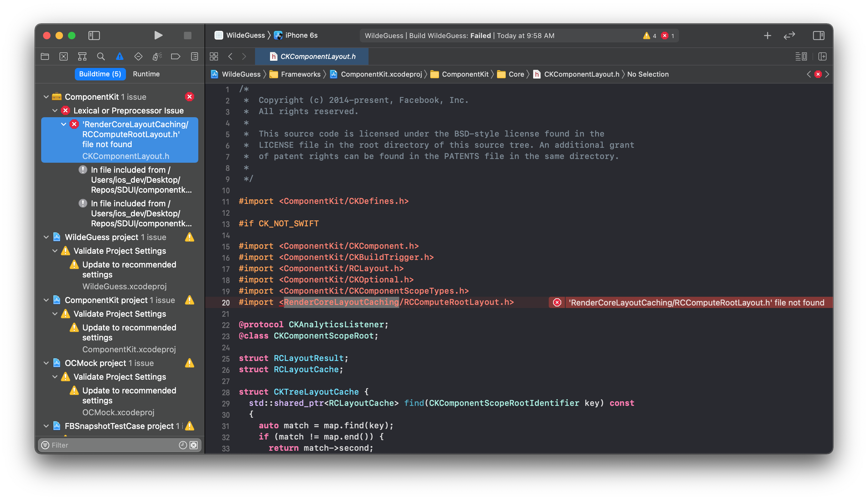Image resolution: width=868 pixels, height=500 pixels.
Task: Open the Test navigator diamond icon
Action: tap(138, 56)
